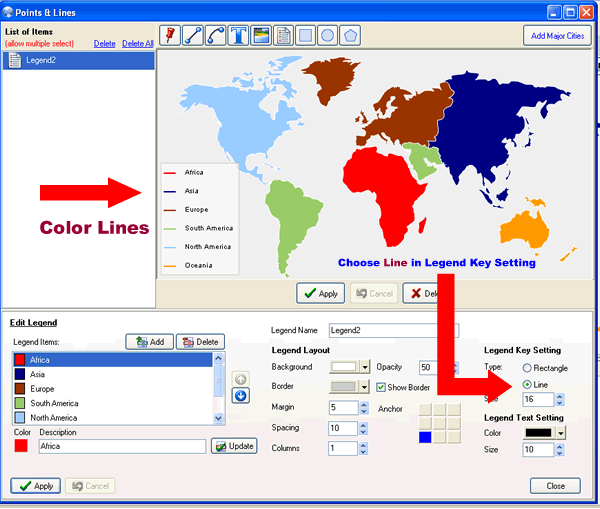Decrease the Legend Text Size value
600x509 pixels.
560,453
